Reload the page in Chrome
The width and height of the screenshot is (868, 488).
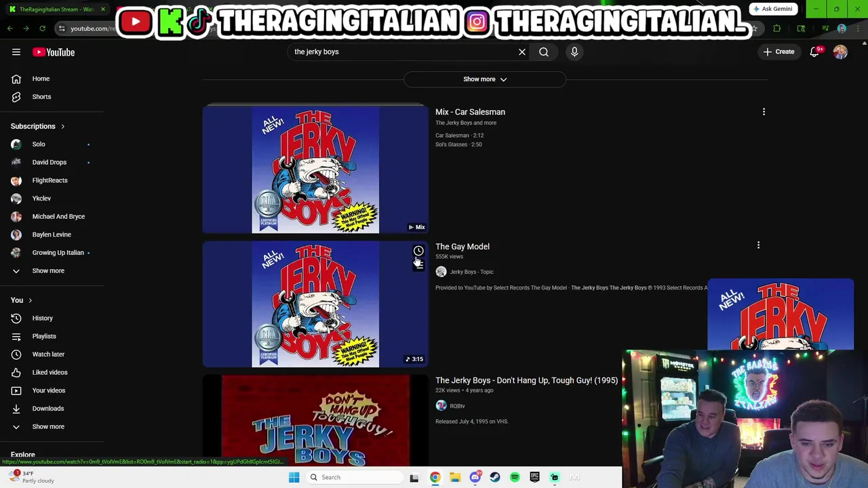tap(42, 28)
